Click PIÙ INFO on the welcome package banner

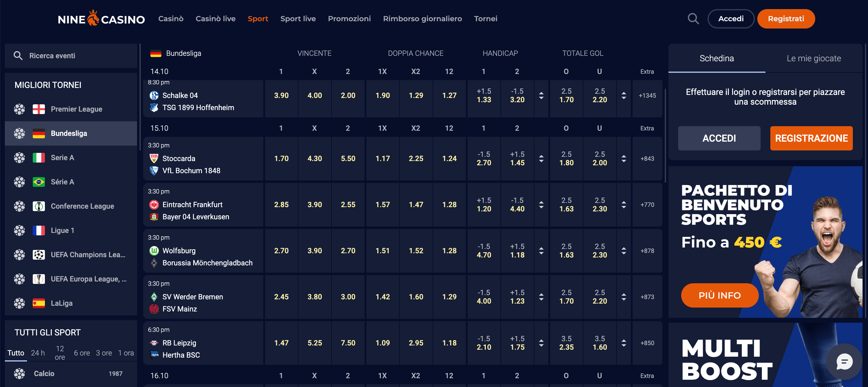(719, 295)
